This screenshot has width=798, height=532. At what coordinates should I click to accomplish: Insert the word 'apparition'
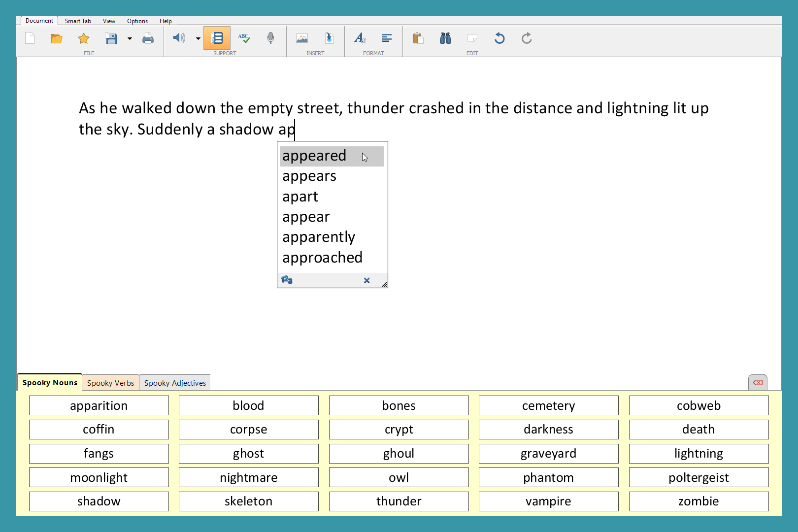point(99,405)
